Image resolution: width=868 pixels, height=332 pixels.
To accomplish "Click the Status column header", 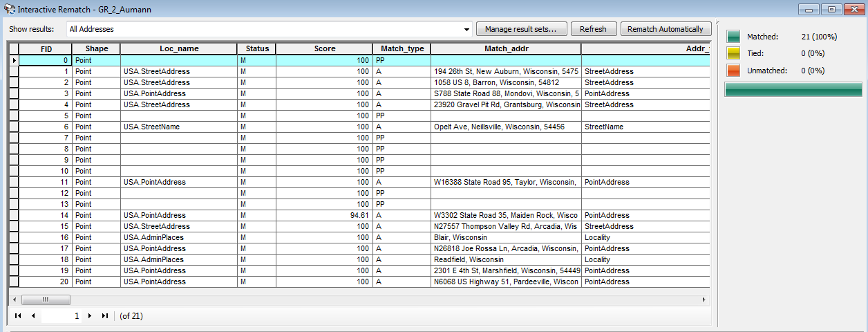I will point(256,48).
